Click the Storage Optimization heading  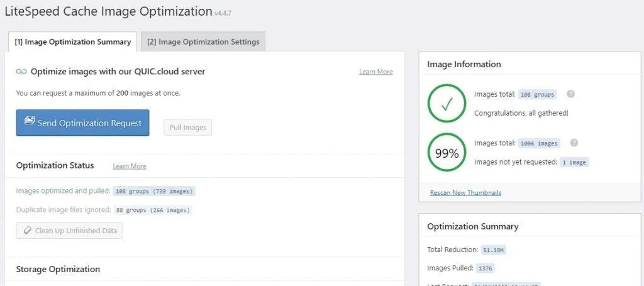[x=58, y=270]
